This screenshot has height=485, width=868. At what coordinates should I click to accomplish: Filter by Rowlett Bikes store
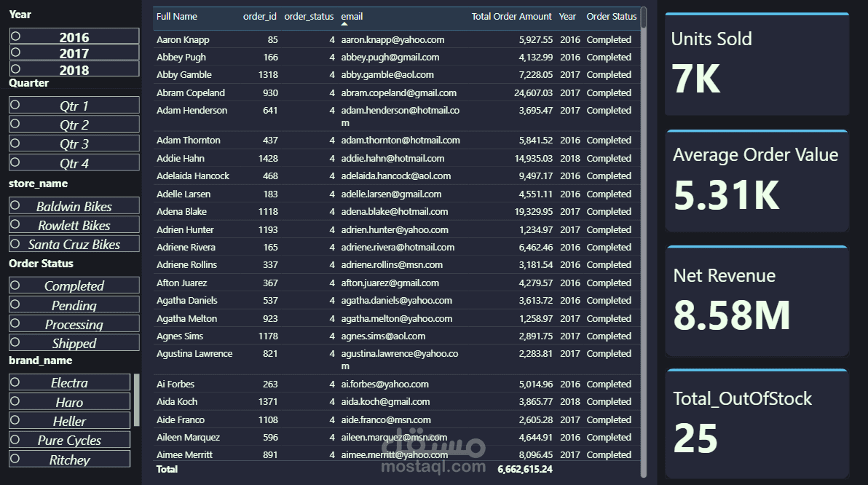click(x=74, y=224)
